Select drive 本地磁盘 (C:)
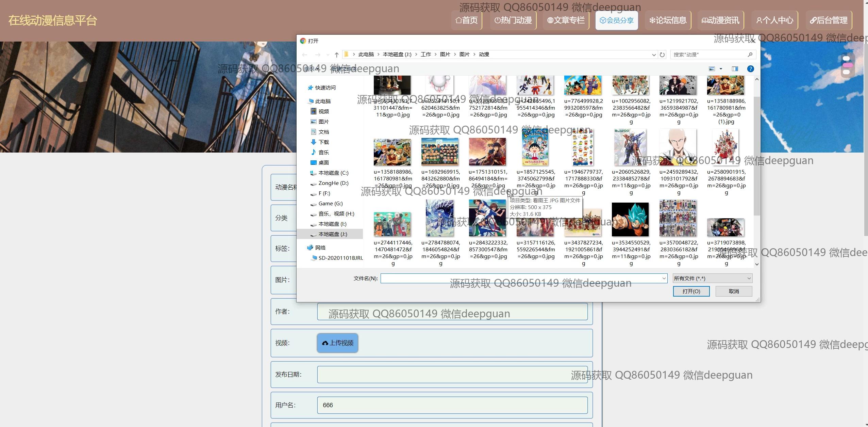The image size is (868, 427). 333,173
